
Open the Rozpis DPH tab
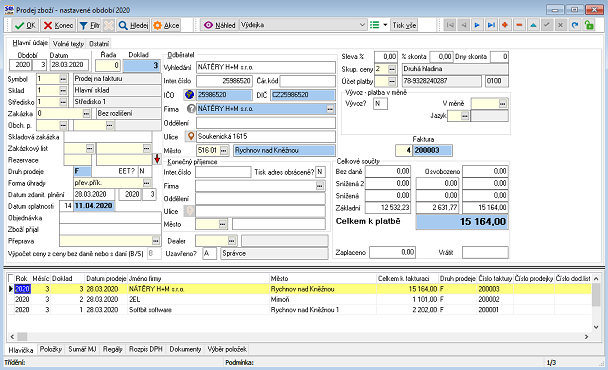point(145,349)
